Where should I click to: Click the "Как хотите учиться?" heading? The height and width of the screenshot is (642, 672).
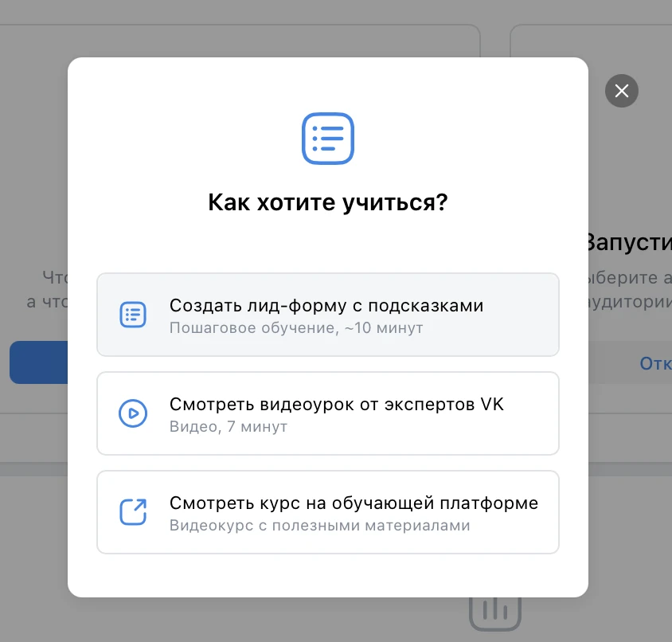click(x=327, y=202)
